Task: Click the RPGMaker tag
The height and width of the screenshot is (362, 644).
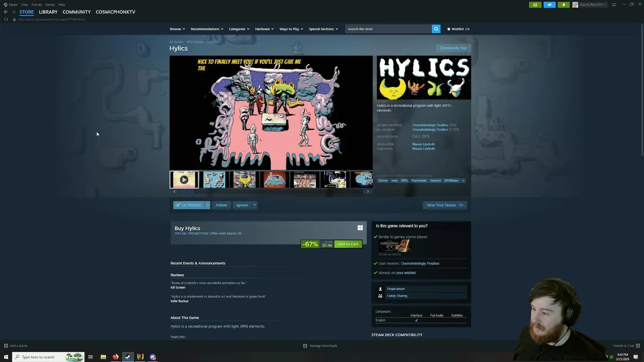Action: [451, 180]
